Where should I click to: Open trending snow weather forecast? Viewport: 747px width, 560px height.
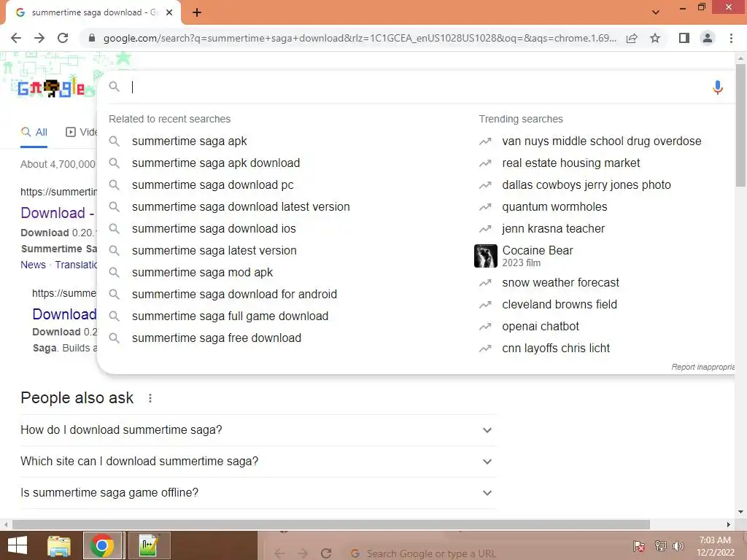560,283
